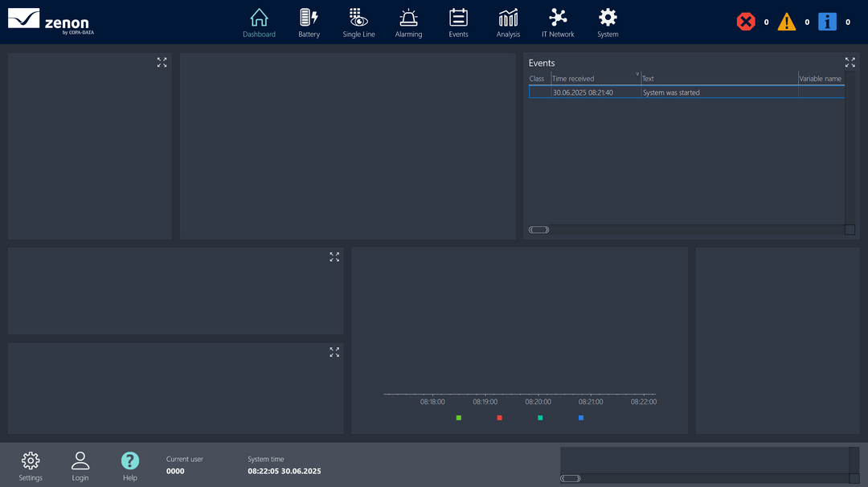This screenshot has height=487, width=868.
Task: Click the Events panel horizontal scrollbar thumb
Action: pos(538,230)
